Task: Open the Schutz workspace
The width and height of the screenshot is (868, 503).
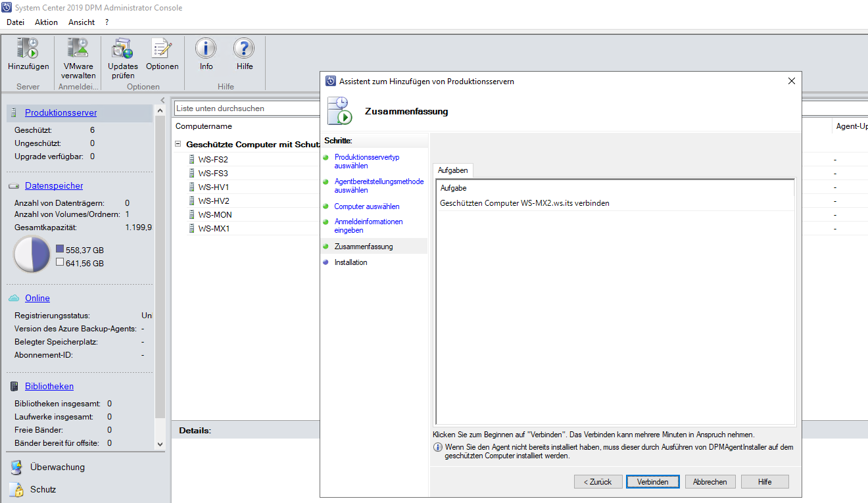Action: point(43,490)
